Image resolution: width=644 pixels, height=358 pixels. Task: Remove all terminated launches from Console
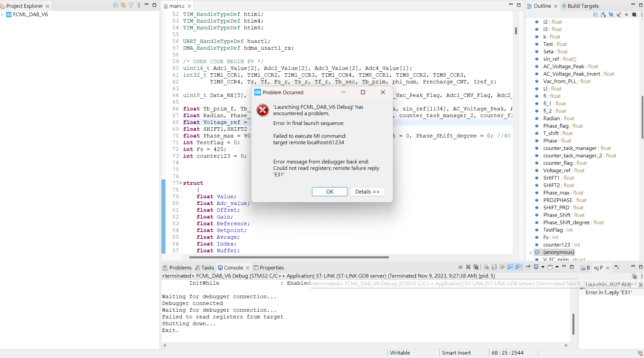pyautogui.click(x=476, y=267)
